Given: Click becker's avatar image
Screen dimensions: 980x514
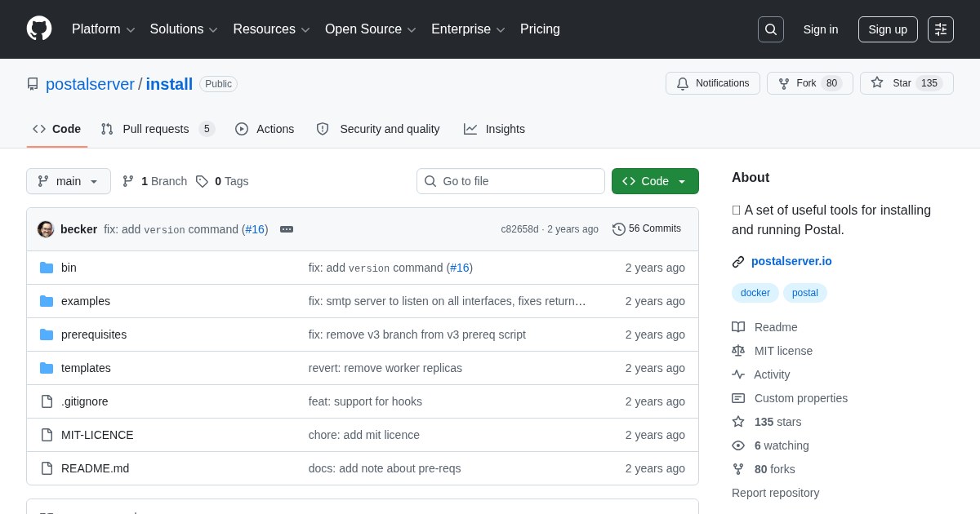Looking at the screenshot, I should [46, 229].
